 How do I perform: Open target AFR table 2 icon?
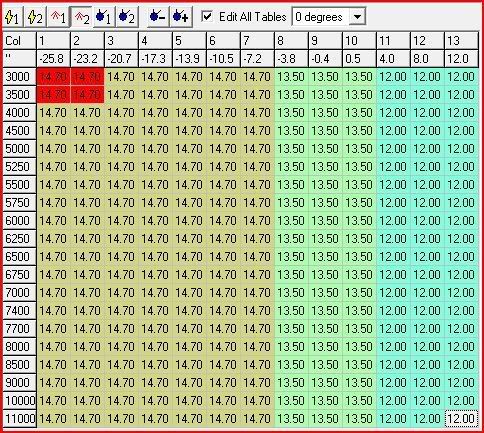pos(81,17)
